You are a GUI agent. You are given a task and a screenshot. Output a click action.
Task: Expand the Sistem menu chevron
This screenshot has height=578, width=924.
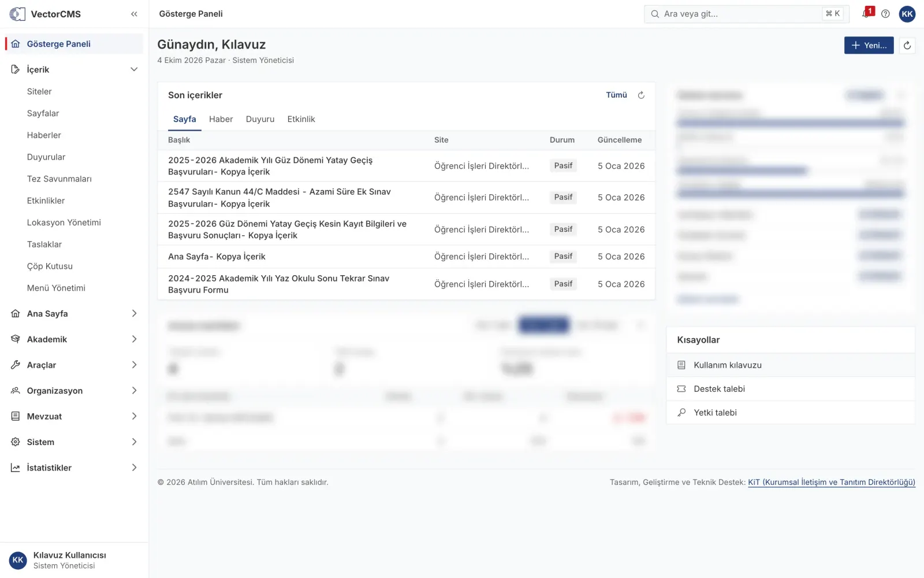tap(134, 442)
